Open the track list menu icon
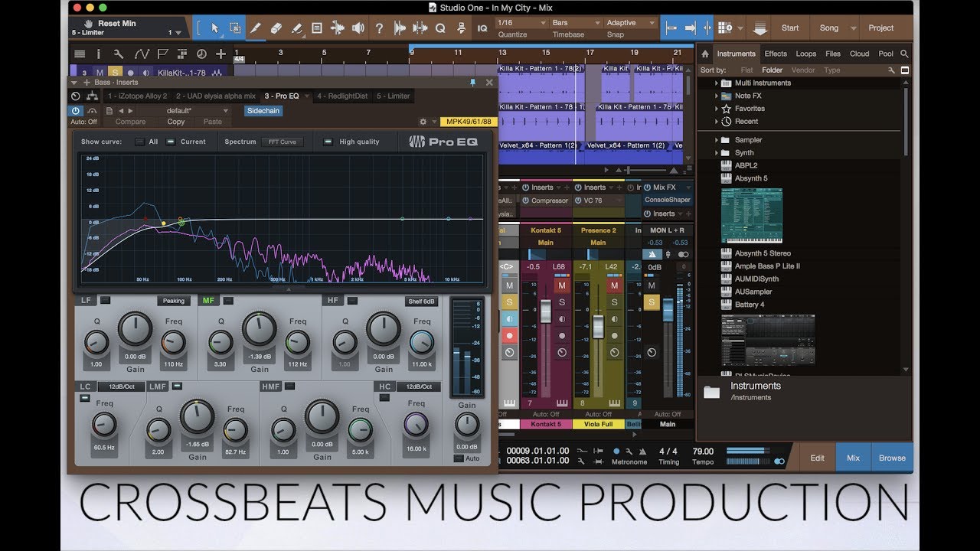980x551 pixels. pos(80,54)
